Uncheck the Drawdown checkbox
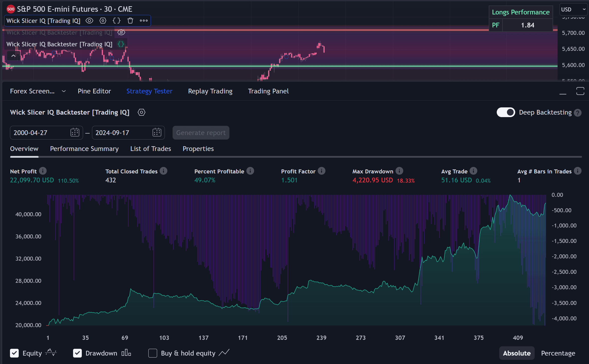Image resolution: width=589 pixels, height=364 pixels. pyautogui.click(x=77, y=353)
